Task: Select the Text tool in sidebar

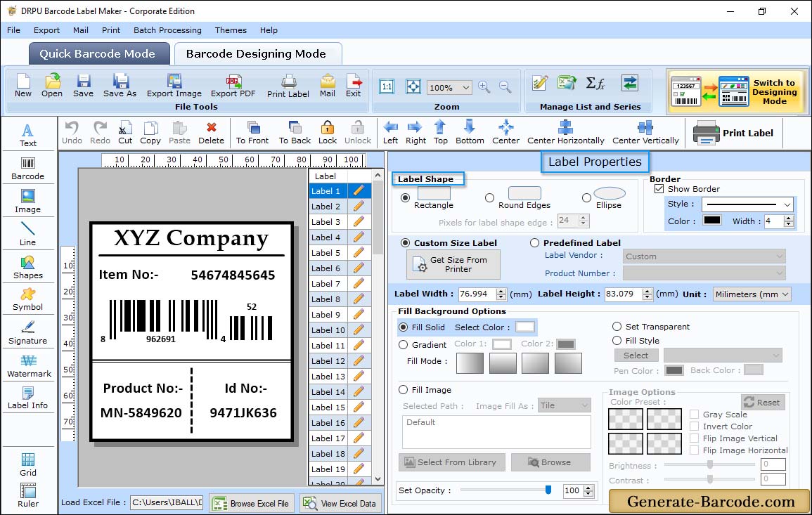Action: point(28,135)
